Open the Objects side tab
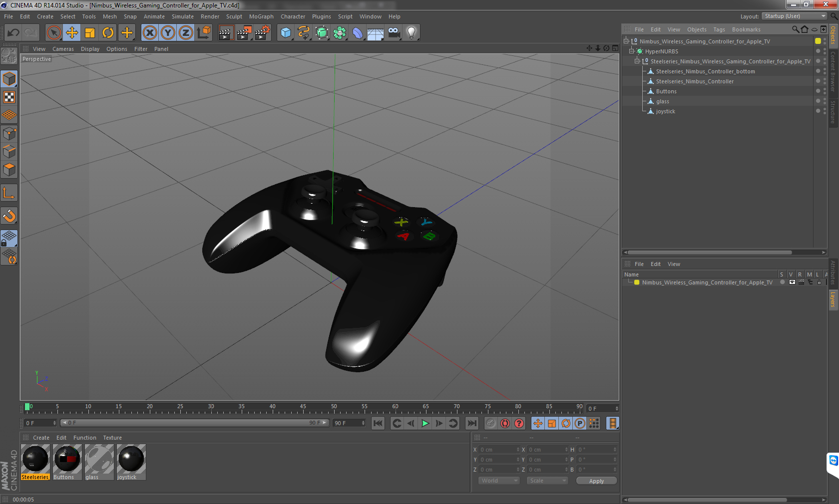 click(x=833, y=35)
